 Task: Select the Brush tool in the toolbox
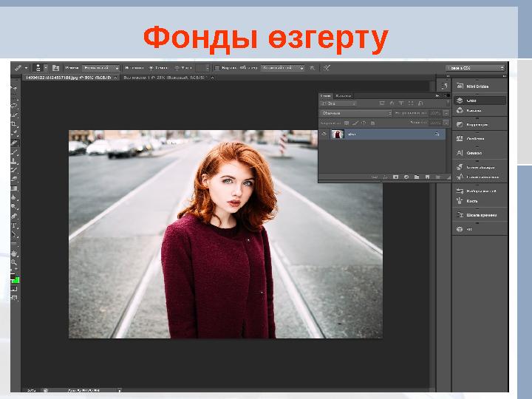point(14,151)
